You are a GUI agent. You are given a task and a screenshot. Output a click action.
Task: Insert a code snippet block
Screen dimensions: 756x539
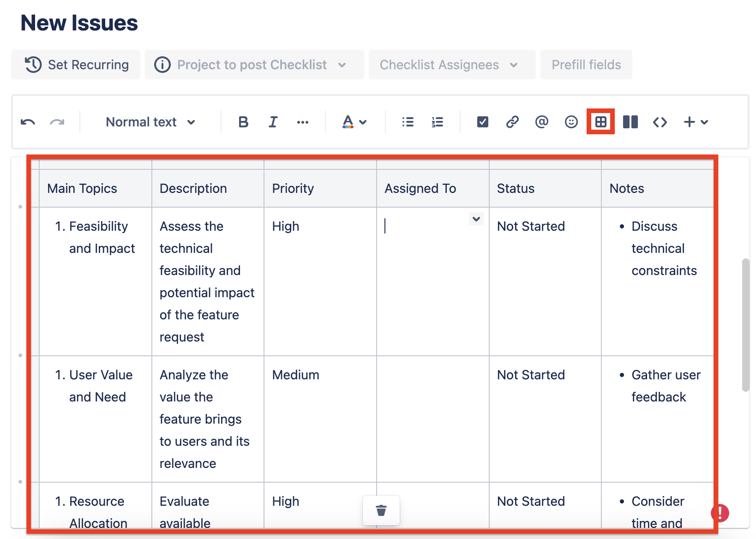pyautogui.click(x=660, y=122)
